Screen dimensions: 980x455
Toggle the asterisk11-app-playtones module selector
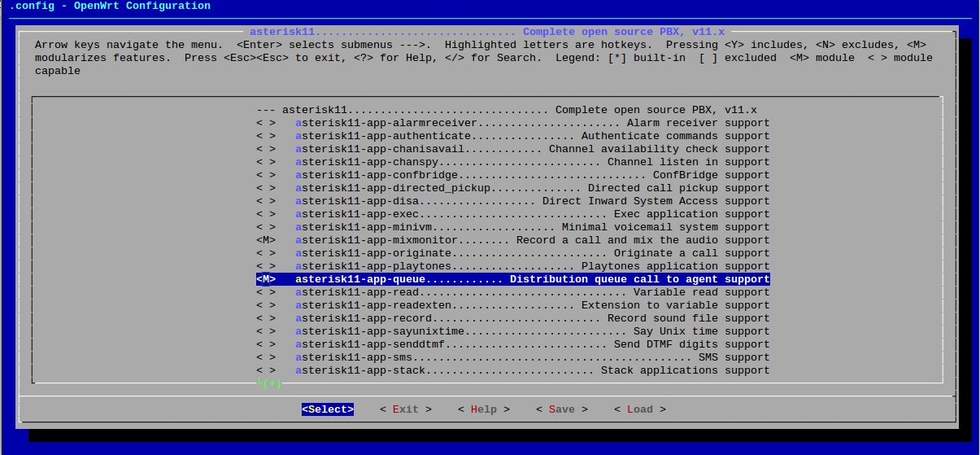point(266,266)
